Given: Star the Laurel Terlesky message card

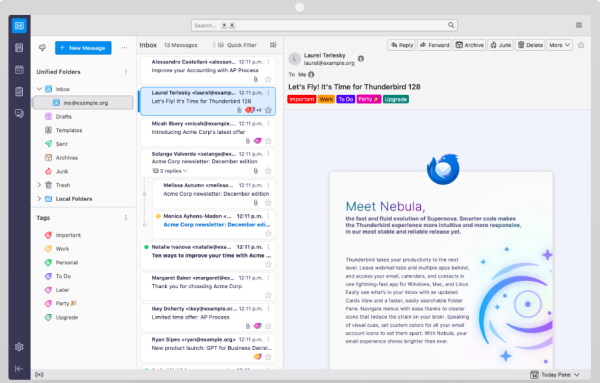Looking at the screenshot, I should 268,110.
